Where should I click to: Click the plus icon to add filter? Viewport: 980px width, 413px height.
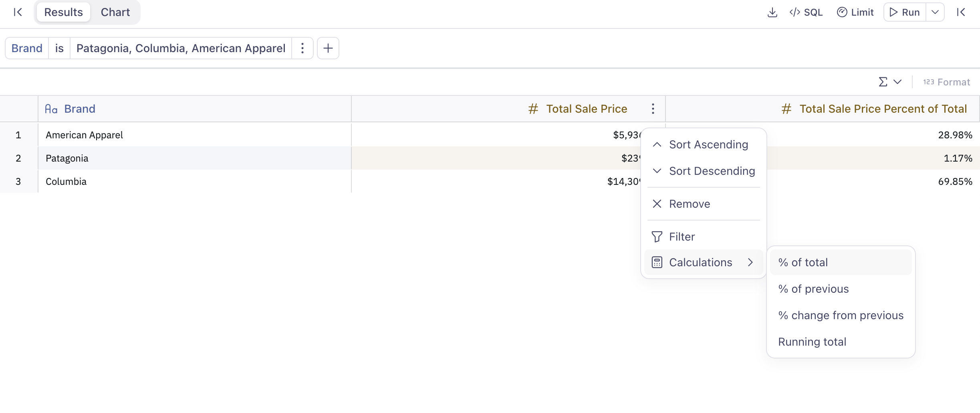[328, 49]
